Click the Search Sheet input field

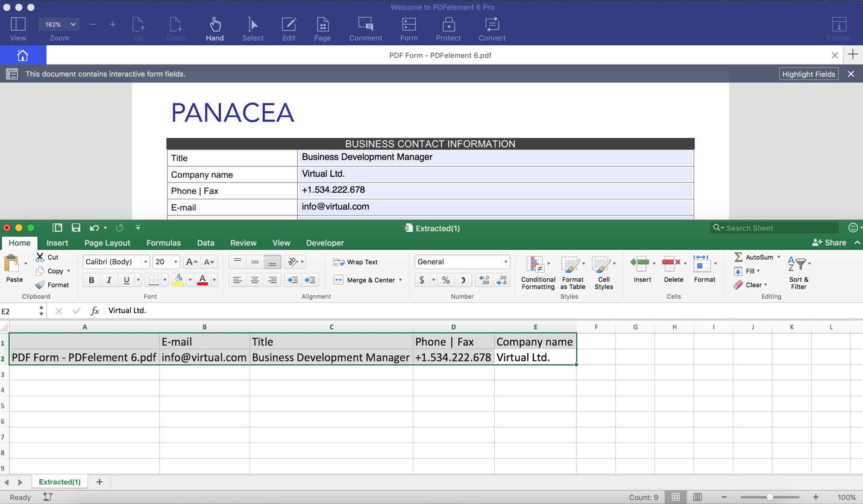pyautogui.click(x=780, y=228)
